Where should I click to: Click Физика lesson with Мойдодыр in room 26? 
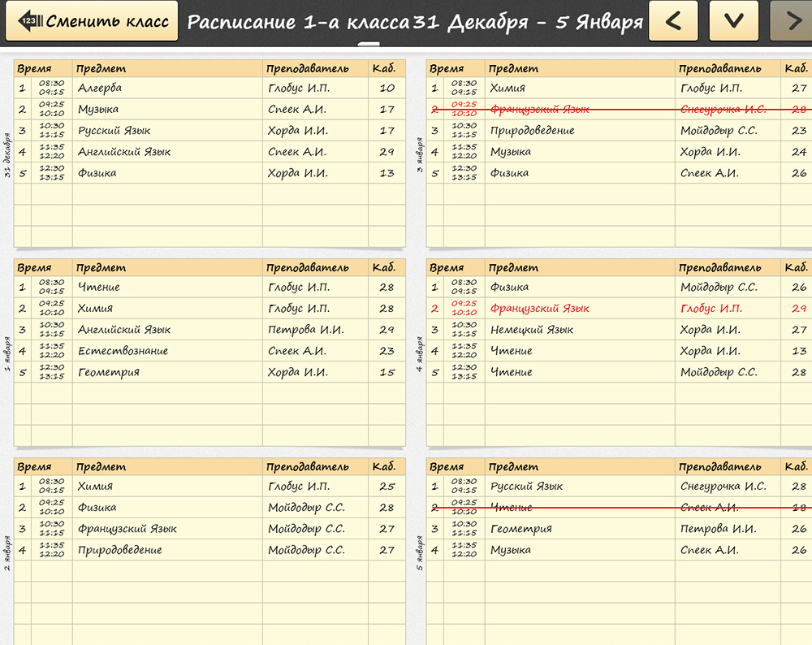619,287
